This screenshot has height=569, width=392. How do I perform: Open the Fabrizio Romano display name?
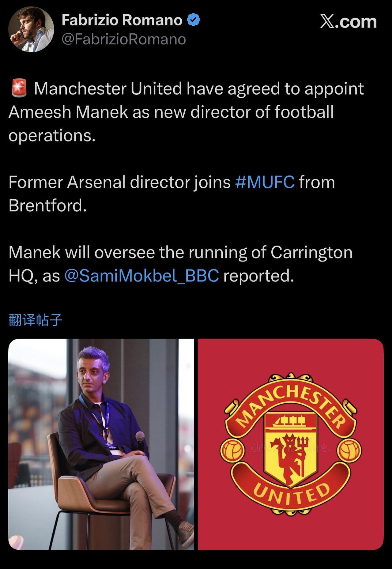[122, 20]
